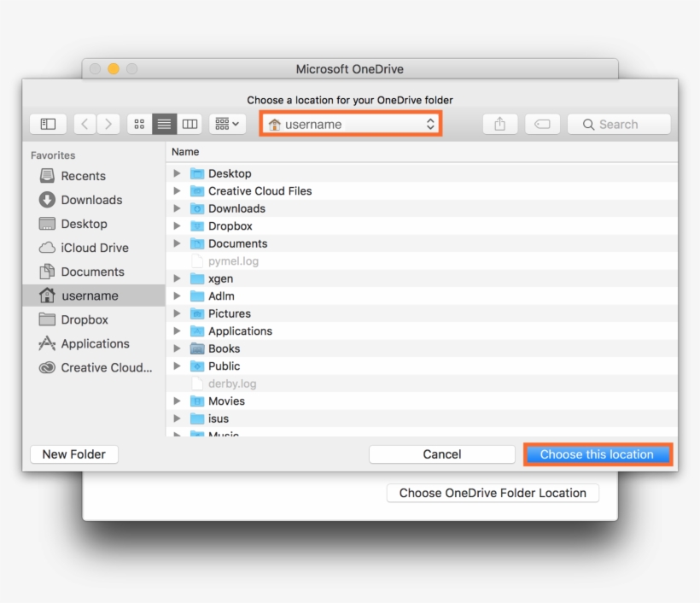This screenshot has height=603, width=700.
Task: Switch to icon view in the toolbar
Action: pyautogui.click(x=138, y=123)
